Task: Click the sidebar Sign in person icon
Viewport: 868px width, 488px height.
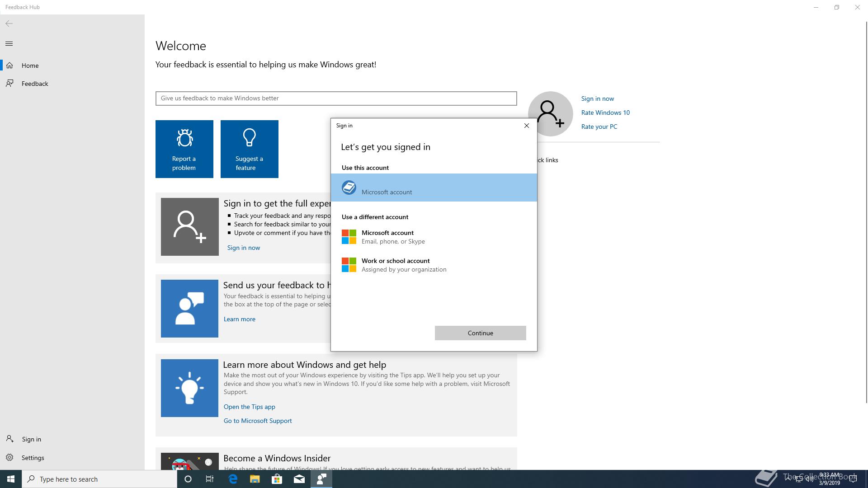Action: [x=9, y=439]
